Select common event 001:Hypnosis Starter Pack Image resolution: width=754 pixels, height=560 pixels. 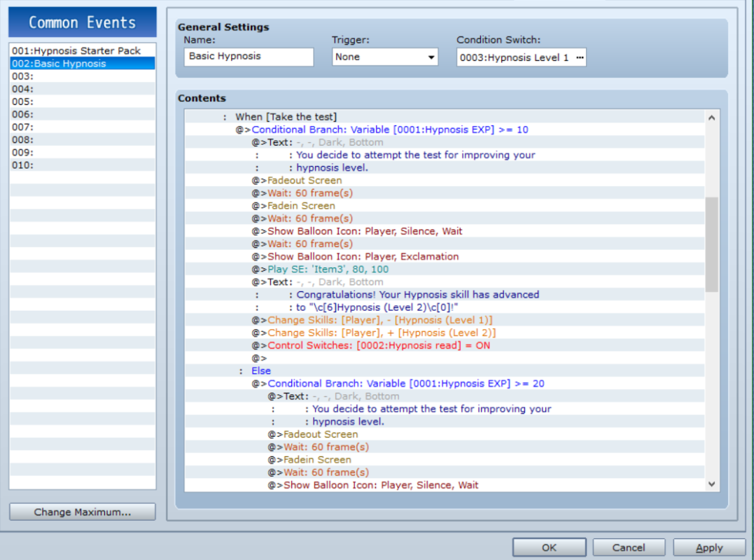pos(83,50)
